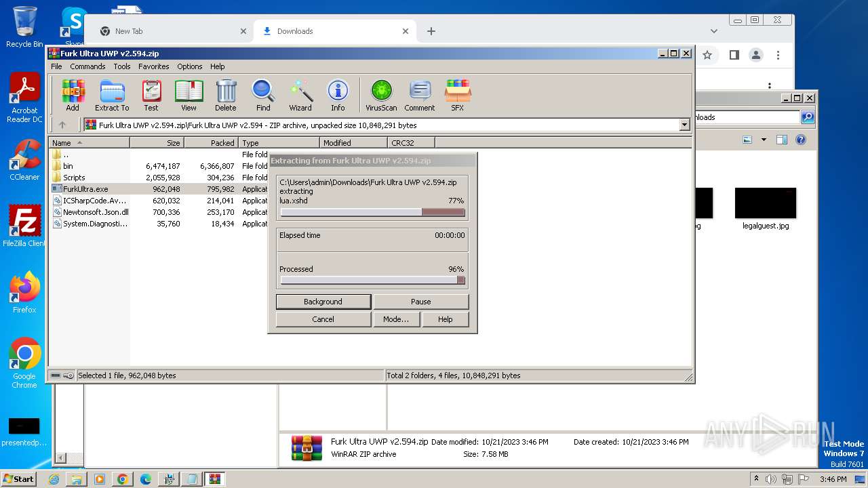This screenshot has height=488, width=868.
Task: Select Newtonsoft.Json.dll file
Action: click(x=159, y=212)
